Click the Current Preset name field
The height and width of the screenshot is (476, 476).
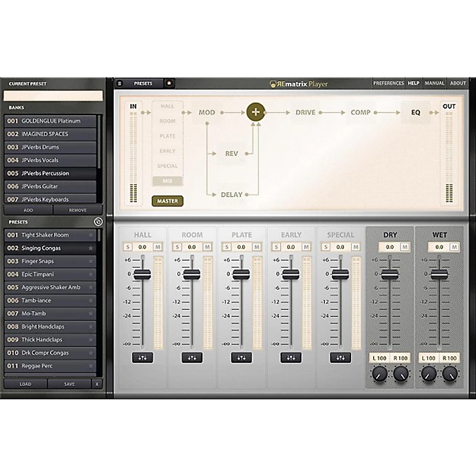(x=53, y=96)
